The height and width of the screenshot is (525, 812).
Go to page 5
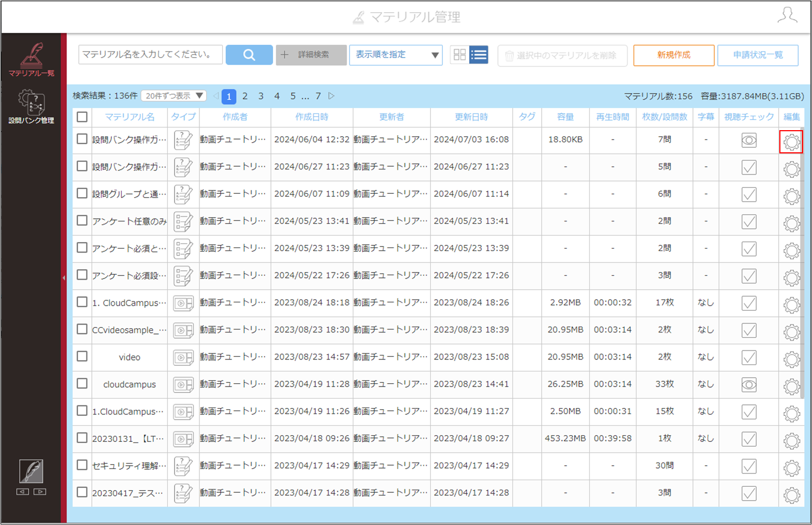point(293,96)
